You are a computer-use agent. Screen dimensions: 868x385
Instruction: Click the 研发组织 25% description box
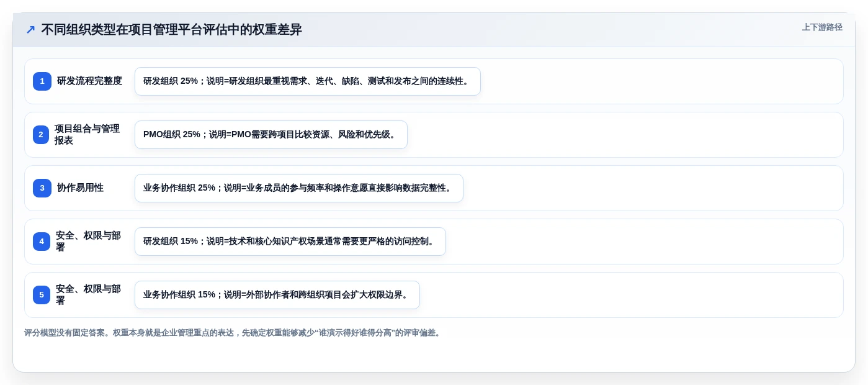pos(308,81)
